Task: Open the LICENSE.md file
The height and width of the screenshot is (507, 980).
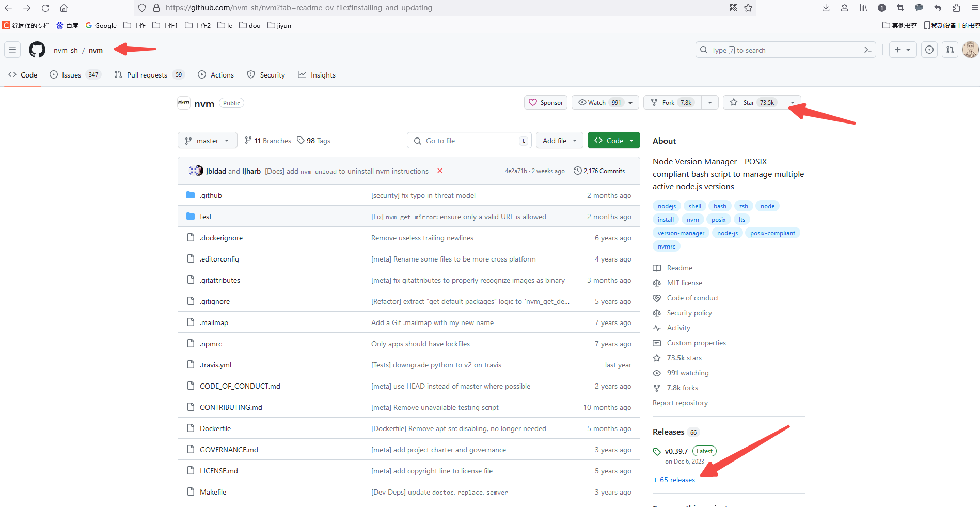Action: 219,471
